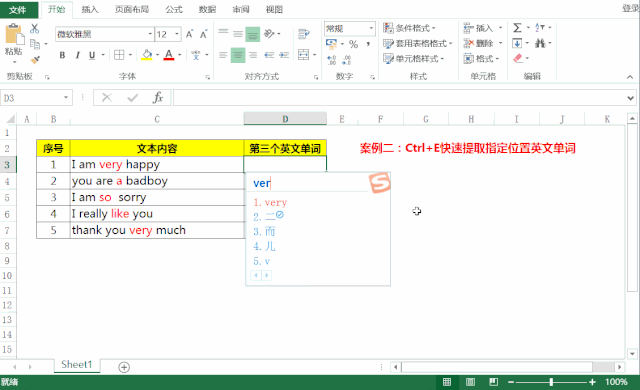Screen dimensions: 640x390
Task: Apply red font color
Action: click(x=169, y=55)
